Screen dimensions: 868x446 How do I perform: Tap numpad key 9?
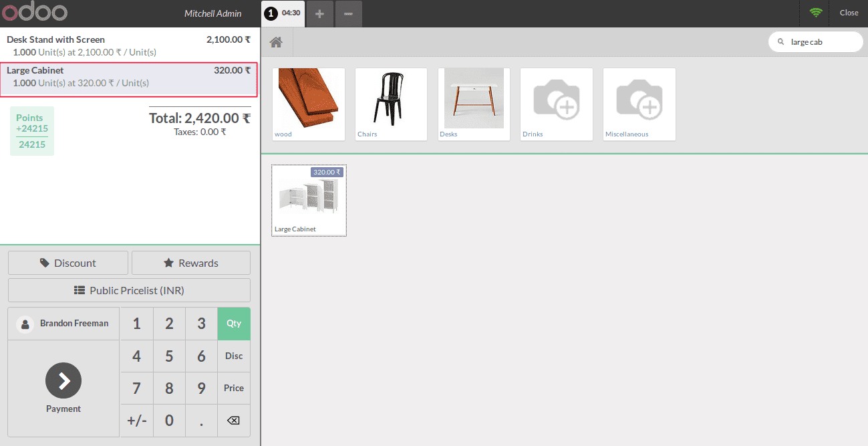click(201, 388)
